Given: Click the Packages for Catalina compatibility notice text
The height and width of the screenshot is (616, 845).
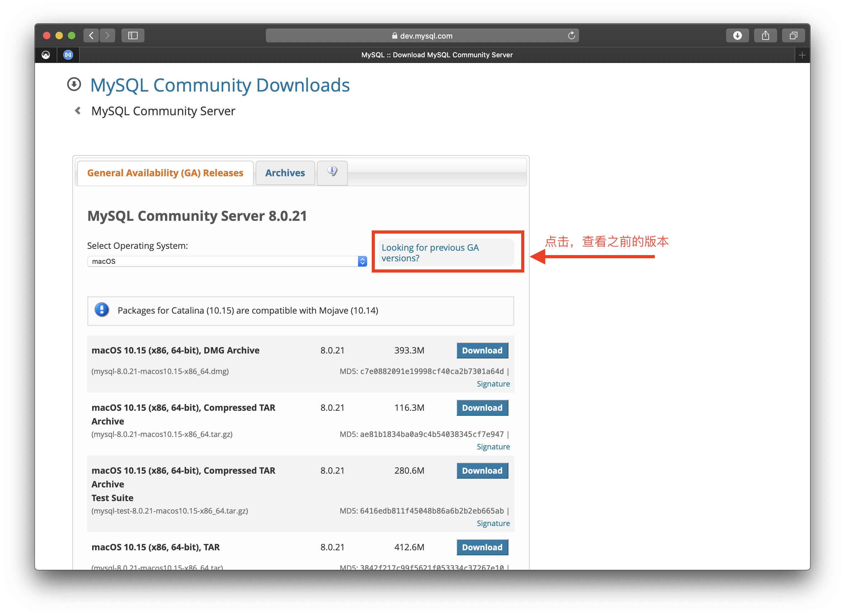Looking at the screenshot, I should click(x=248, y=310).
